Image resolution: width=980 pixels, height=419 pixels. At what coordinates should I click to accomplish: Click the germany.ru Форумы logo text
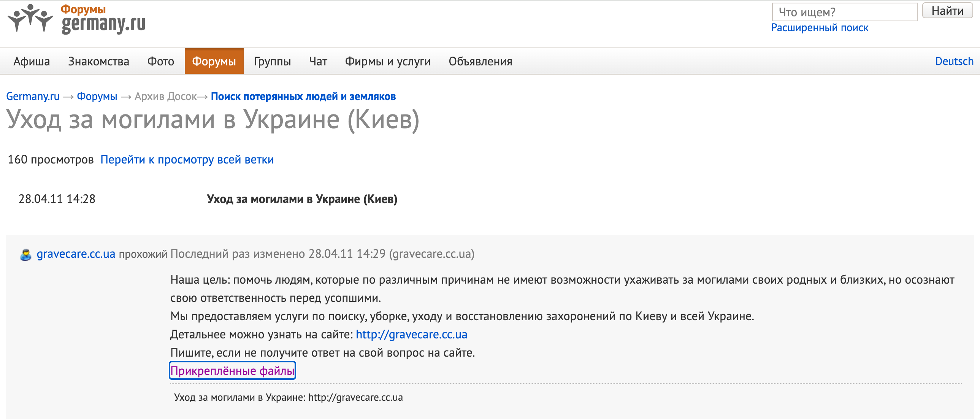click(x=103, y=19)
